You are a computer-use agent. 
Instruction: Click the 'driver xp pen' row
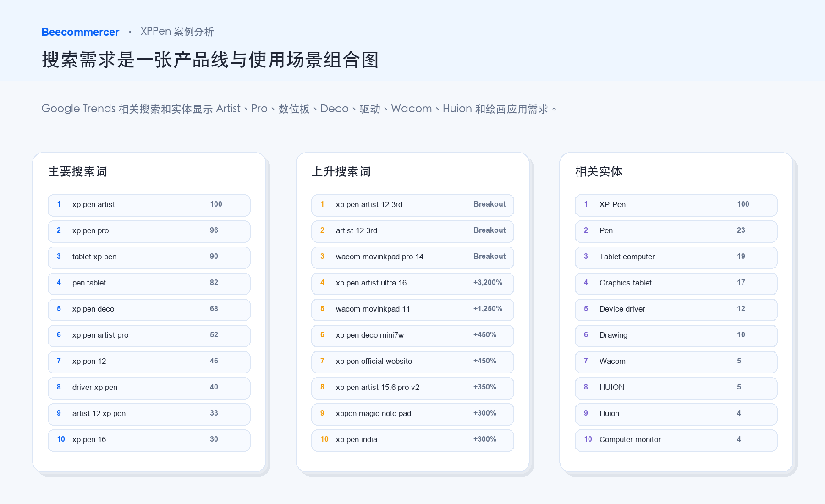coord(149,388)
